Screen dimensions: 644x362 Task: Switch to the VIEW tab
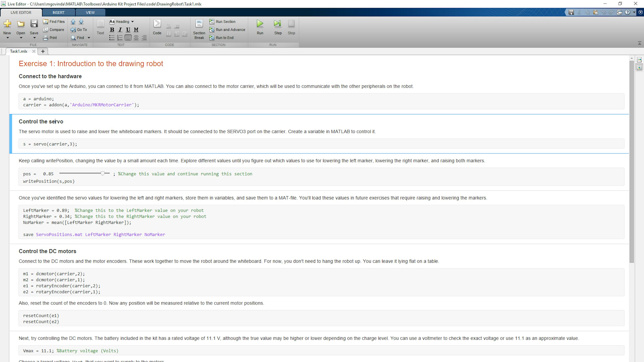tap(90, 12)
